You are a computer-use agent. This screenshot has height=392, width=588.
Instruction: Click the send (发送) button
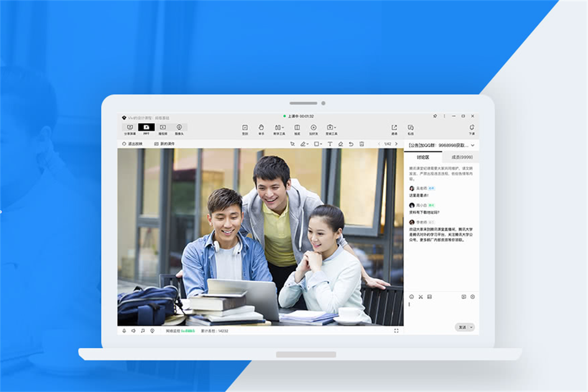coord(463,328)
